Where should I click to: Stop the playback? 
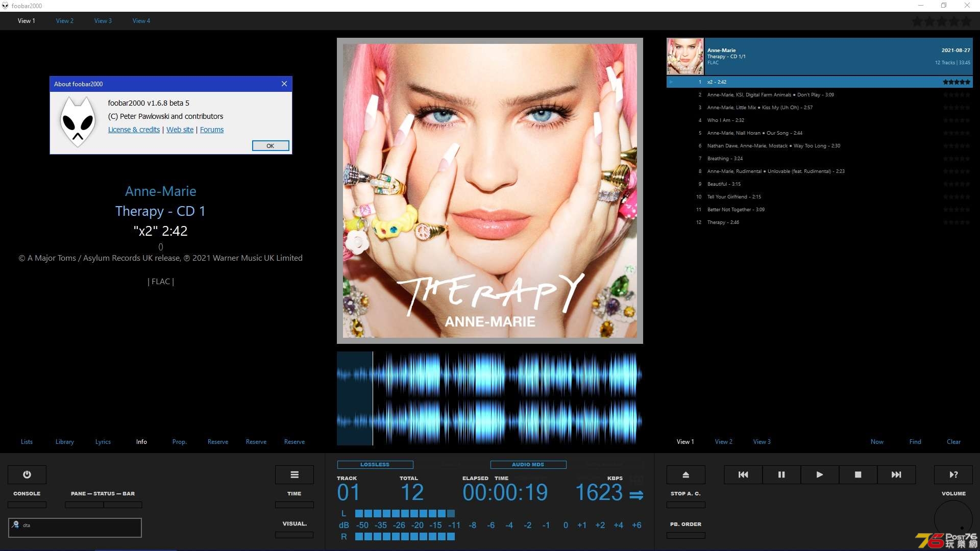click(x=858, y=474)
